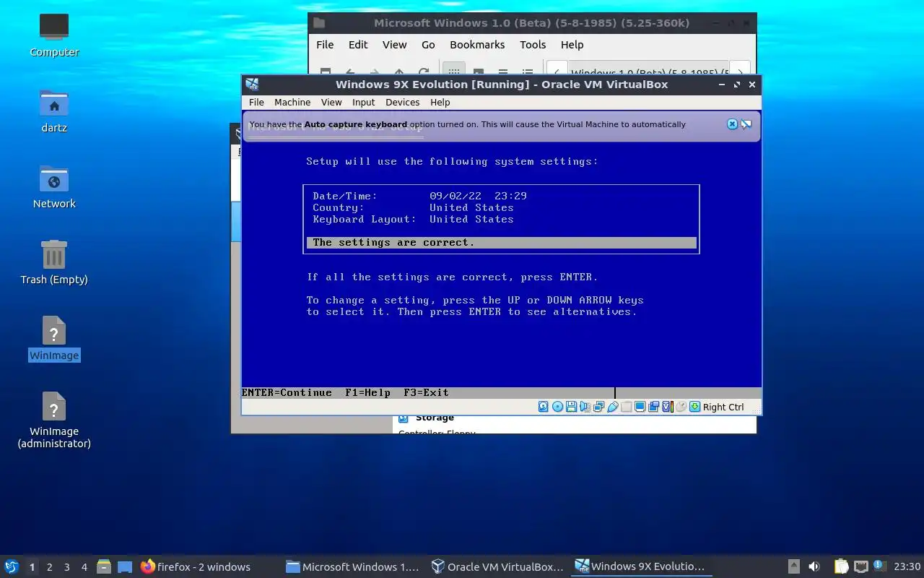Switch to workspace 2 in the pager
This screenshot has width=924, height=578.
click(x=49, y=567)
